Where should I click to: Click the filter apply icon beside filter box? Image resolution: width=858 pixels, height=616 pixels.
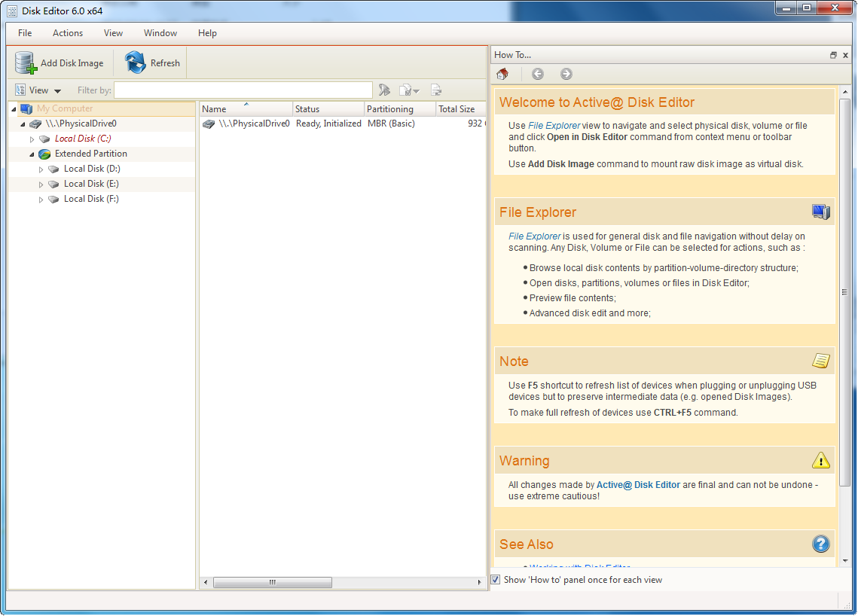click(x=384, y=90)
